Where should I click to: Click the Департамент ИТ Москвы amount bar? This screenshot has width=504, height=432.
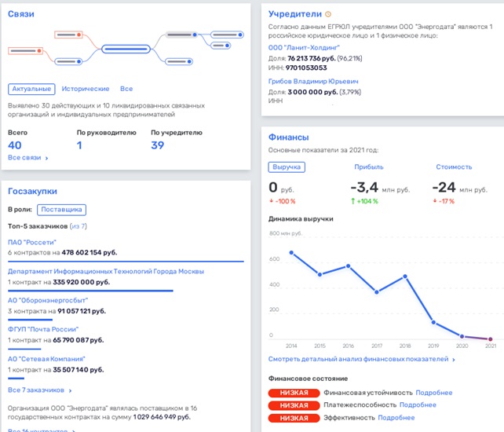pos(90,291)
